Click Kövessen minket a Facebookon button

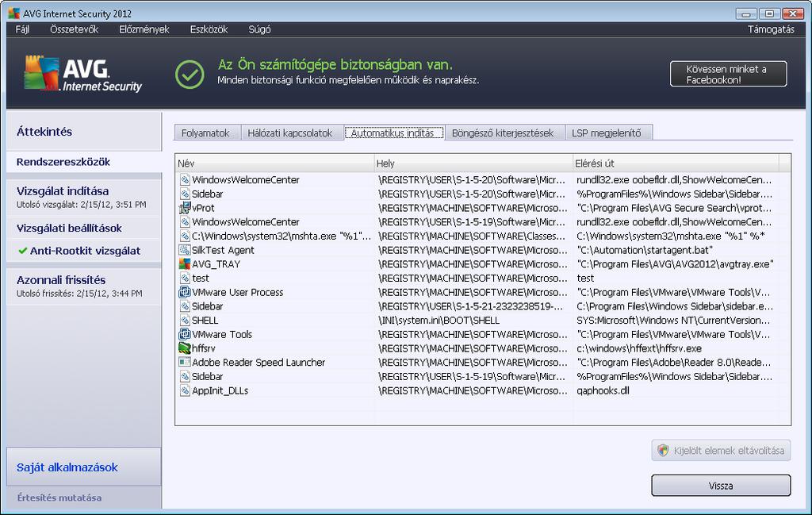tap(728, 74)
